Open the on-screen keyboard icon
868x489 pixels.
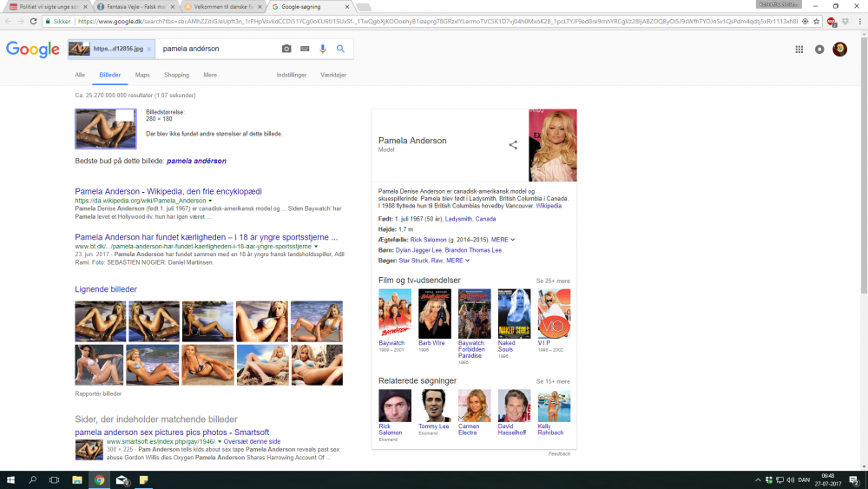coord(305,49)
